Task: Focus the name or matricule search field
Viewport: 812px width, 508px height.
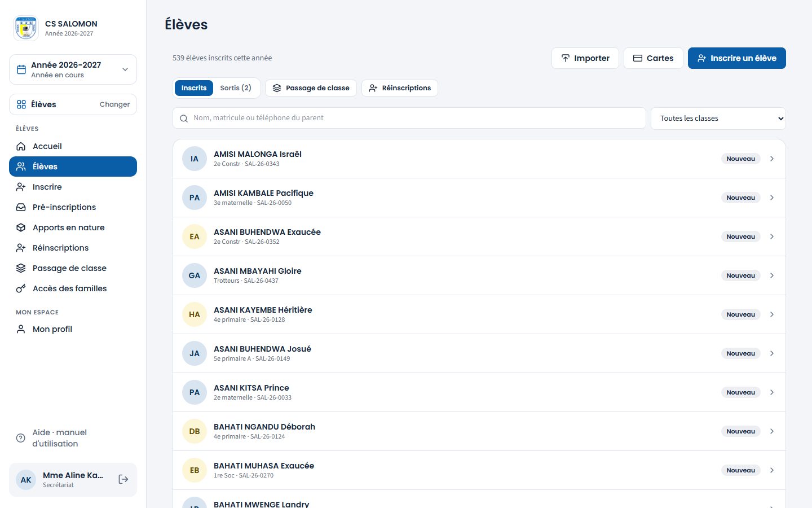Action: tap(409, 118)
